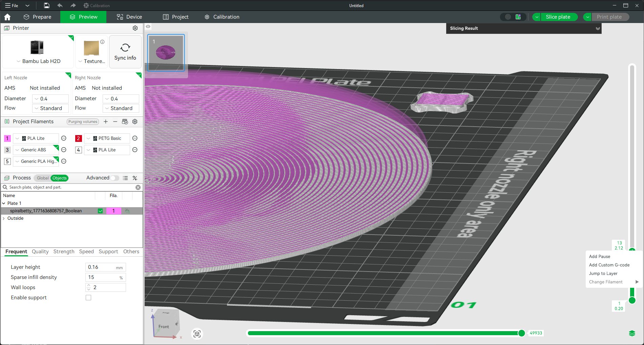
Task: Click the Home icon
Action: pos(7,17)
